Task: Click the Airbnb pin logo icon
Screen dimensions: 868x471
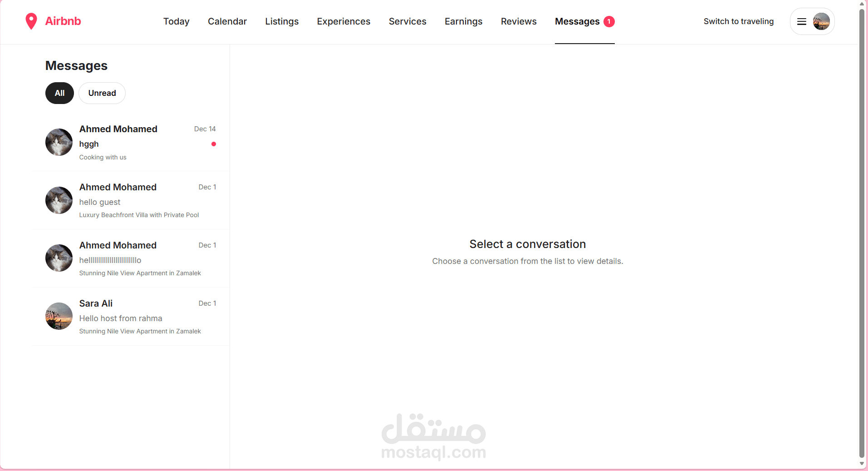Action: point(31,21)
